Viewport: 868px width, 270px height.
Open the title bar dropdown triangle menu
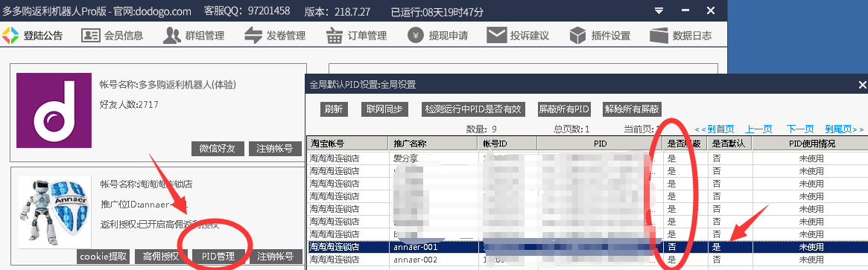tap(659, 10)
